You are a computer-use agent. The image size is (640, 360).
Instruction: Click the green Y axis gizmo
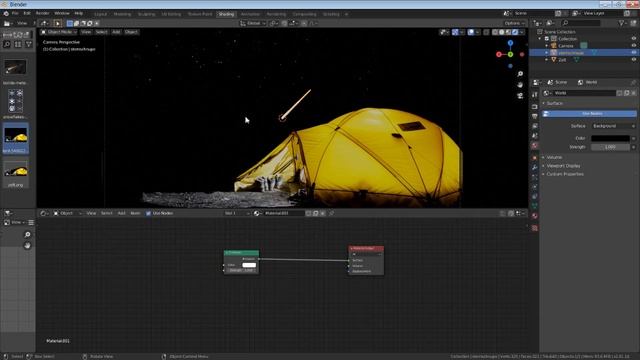[x=510, y=54]
